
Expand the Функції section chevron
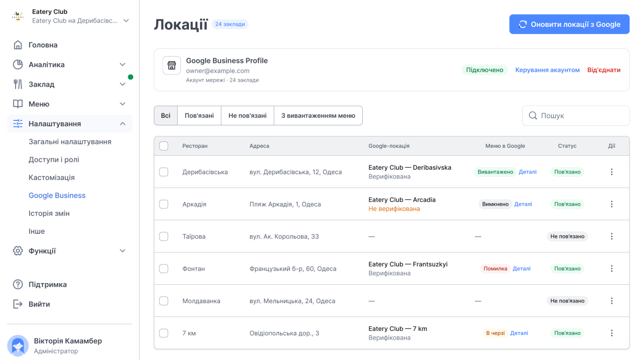122,251
